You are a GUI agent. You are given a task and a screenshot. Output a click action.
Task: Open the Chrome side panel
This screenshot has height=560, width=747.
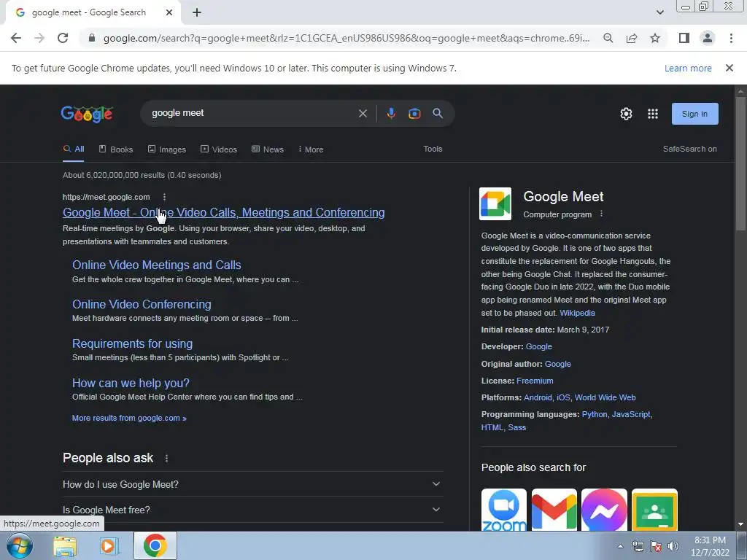pyautogui.click(x=684, y=38)
